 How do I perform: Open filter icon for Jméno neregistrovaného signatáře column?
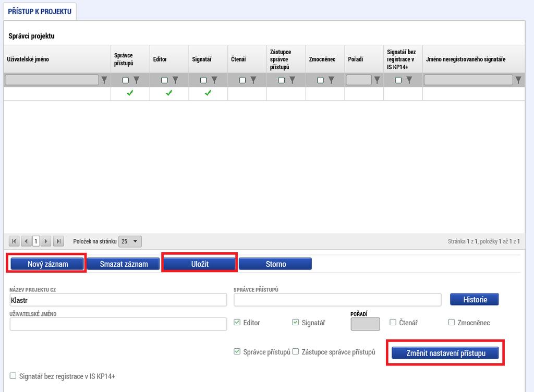518,80
